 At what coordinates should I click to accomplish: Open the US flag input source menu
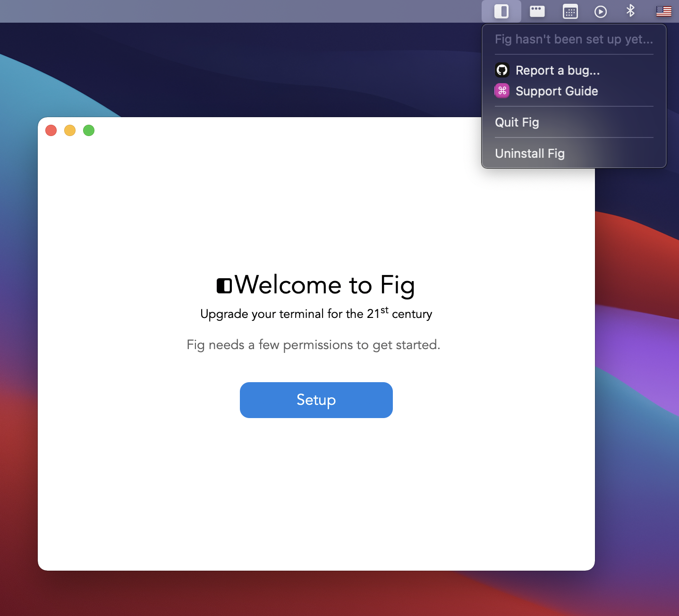point(664,11)
